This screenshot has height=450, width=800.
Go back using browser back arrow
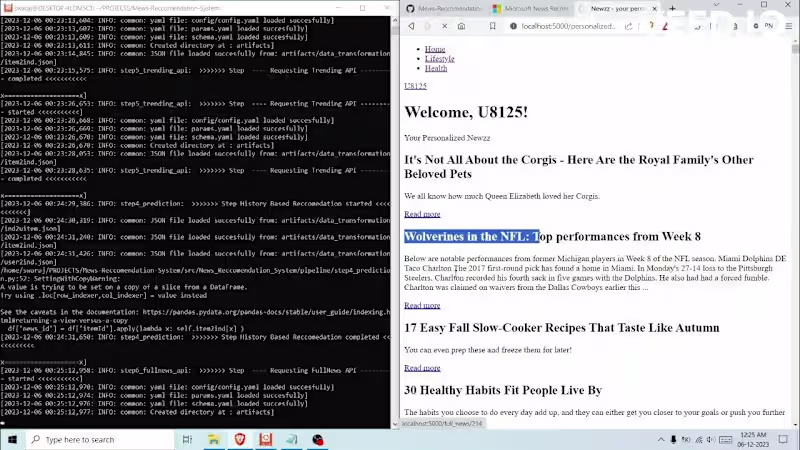(411, 26)
